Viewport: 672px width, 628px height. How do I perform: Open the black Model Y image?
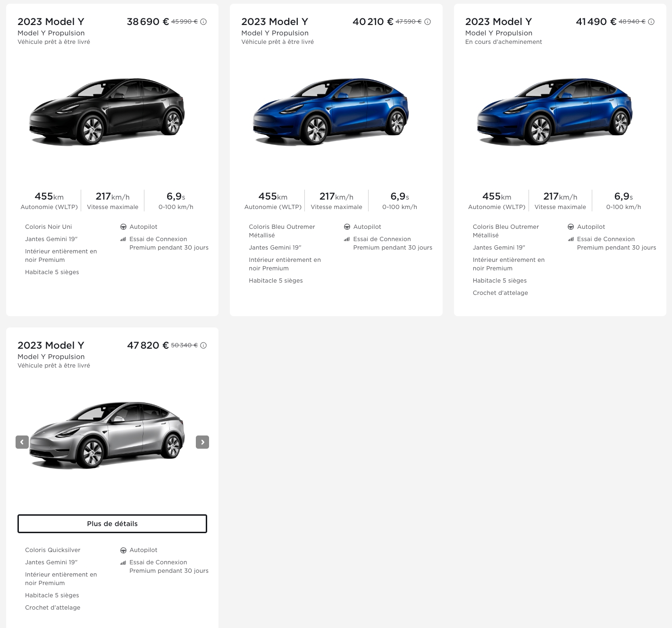point(107,112)
